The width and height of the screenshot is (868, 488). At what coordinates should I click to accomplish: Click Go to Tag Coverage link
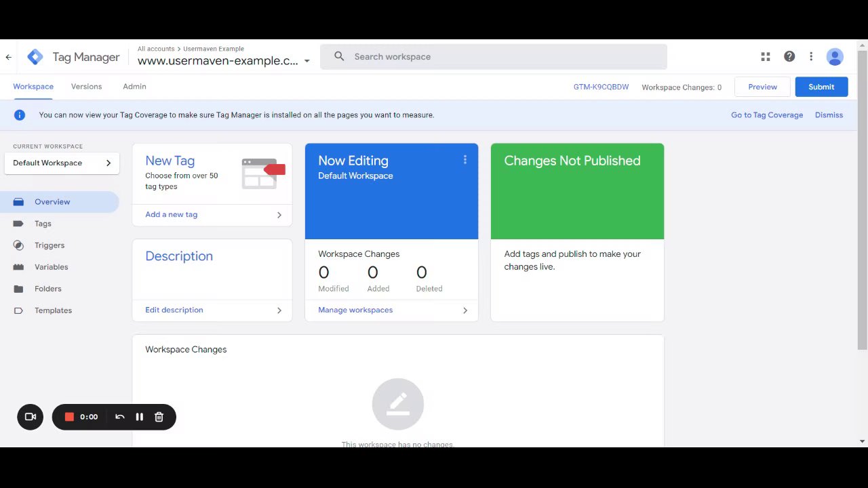[767, 115]
